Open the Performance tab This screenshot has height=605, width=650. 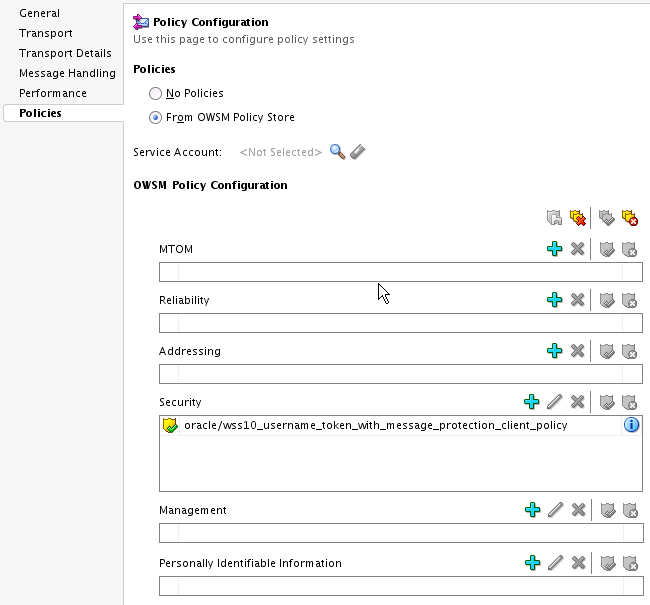pyautogui.click(x=53, y=93)
